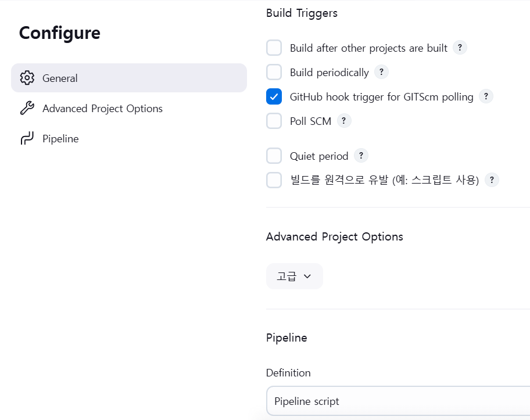Image resolution: width=530 pixels, height=420 pixels.
Task: Enable the Poll SCM checkbox
Action: click(274, 121)
